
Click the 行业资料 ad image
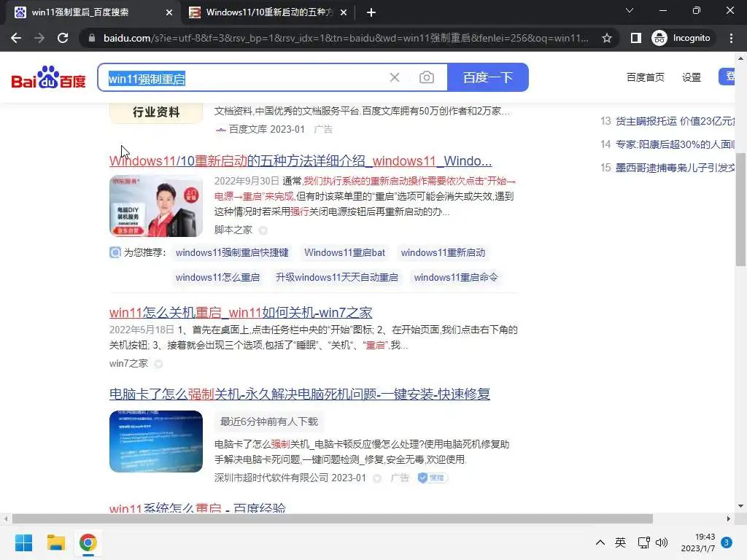[x=156, y=113]
